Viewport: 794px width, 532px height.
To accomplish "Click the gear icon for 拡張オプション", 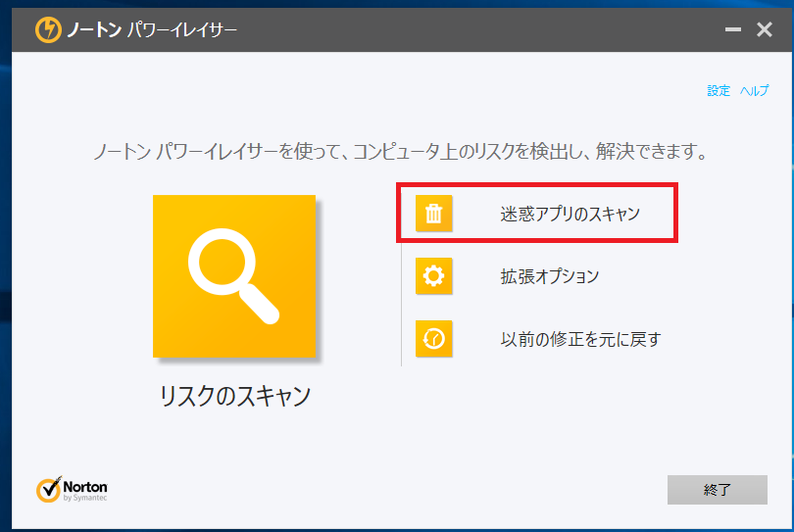I will click(x=433, y=276).
